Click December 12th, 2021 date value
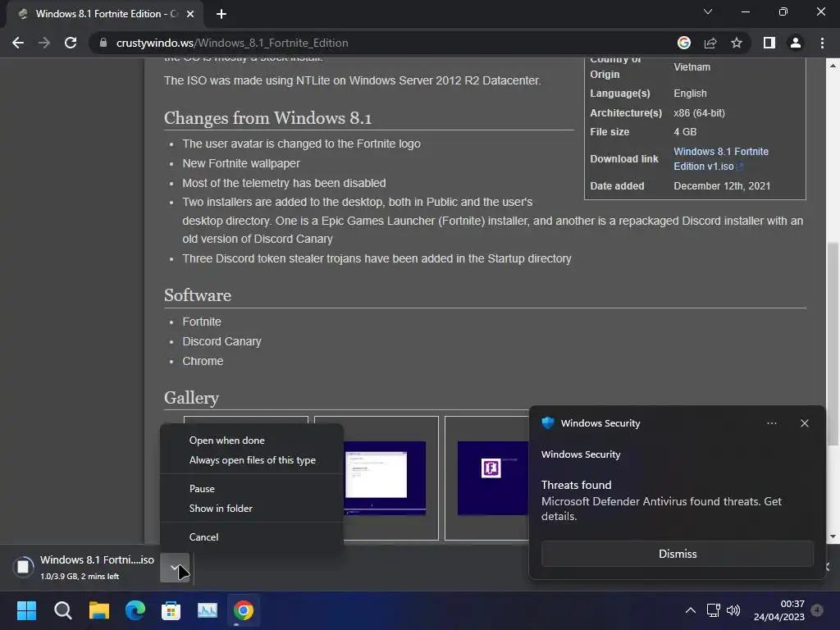The width and height of the screenshot is (840, 630). (x=722, y=186)
